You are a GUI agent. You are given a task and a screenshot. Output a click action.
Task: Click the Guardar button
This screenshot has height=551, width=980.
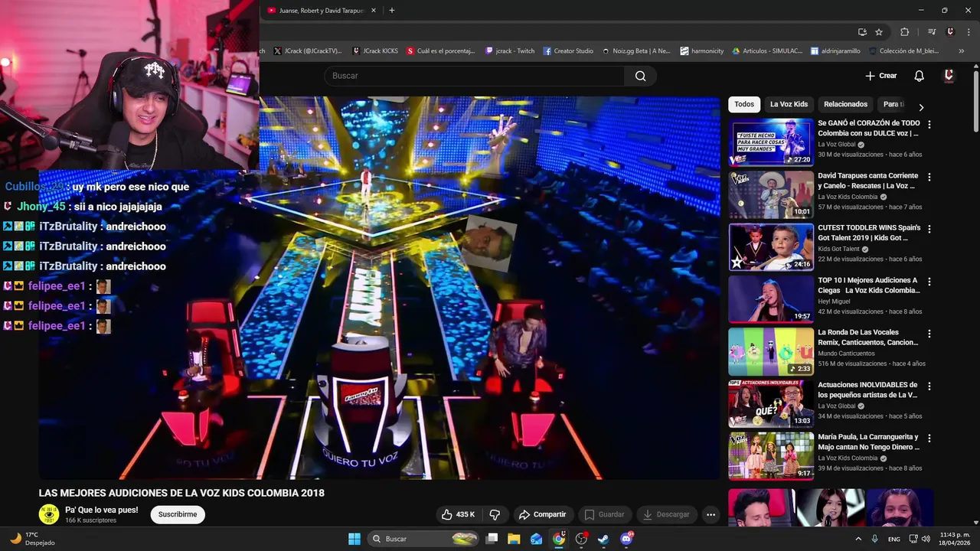604,514
